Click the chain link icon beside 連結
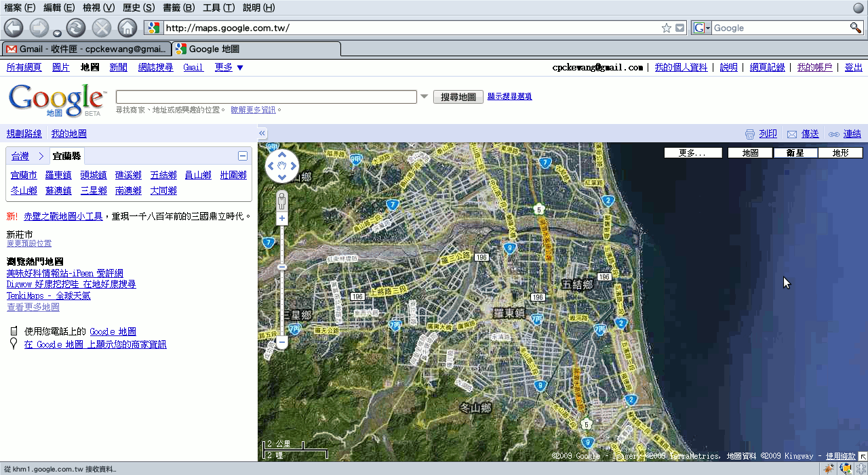The height and width of the screenshot is (475, 868). point(834,134)
